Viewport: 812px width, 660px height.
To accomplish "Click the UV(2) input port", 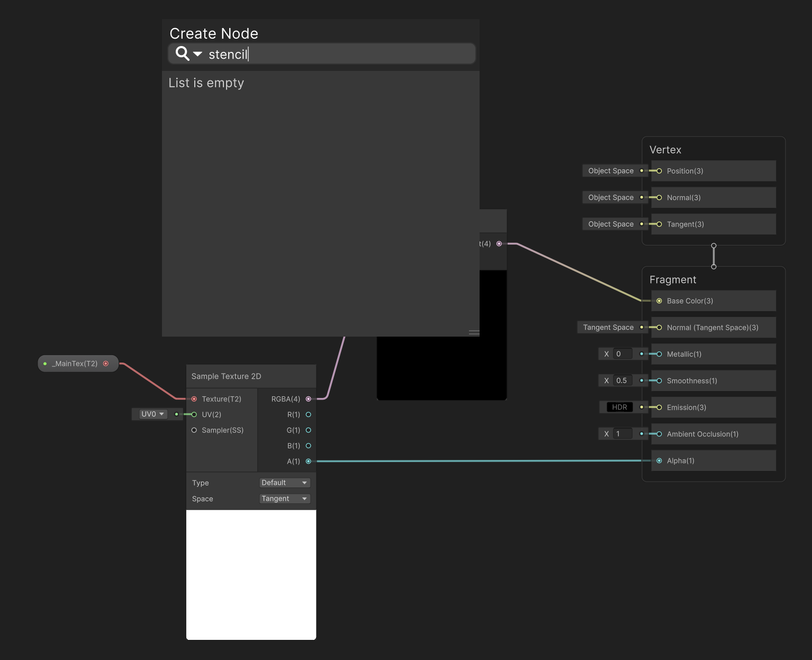I will coord(194,414).
